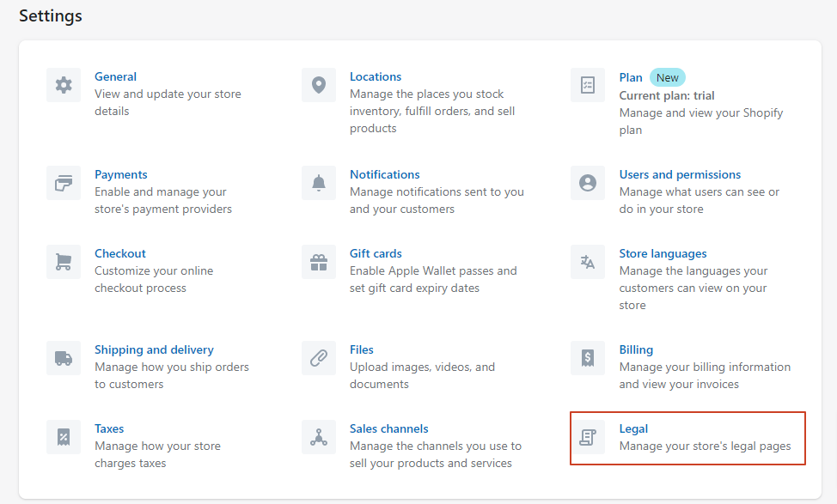Click the Store languages translate icon
837x504 pixels.
coord(588,262)
